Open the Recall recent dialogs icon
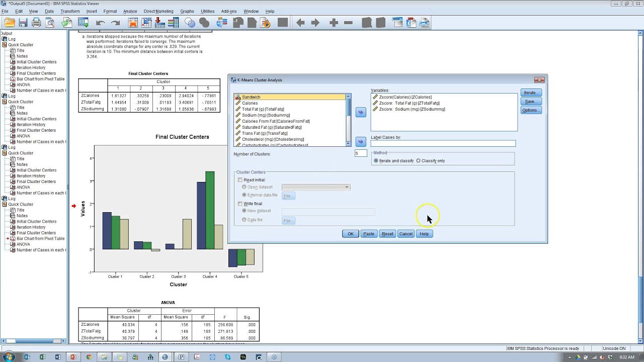The height and width of the screenshot is (362, 644). coord(83,23)
